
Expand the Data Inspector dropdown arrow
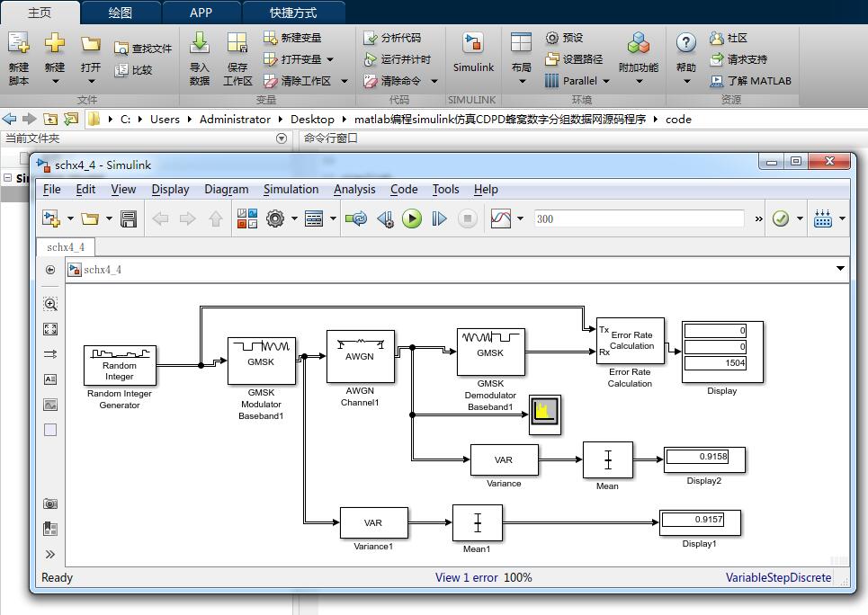click(x=521, y=218)
